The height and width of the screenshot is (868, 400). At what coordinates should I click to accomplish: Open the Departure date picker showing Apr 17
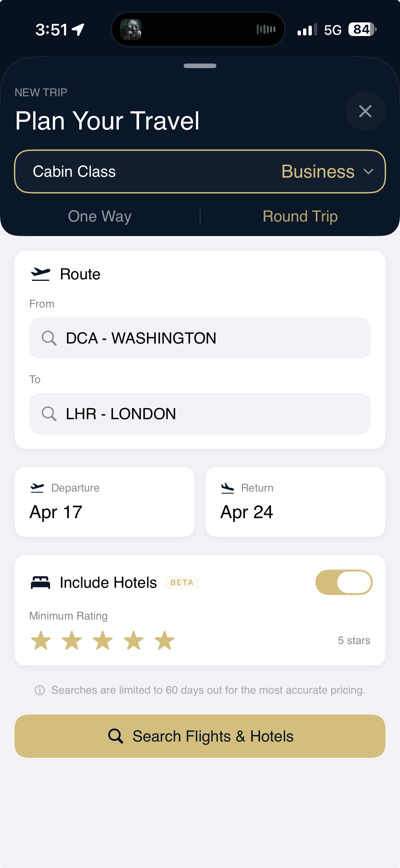tap(104, 502)
